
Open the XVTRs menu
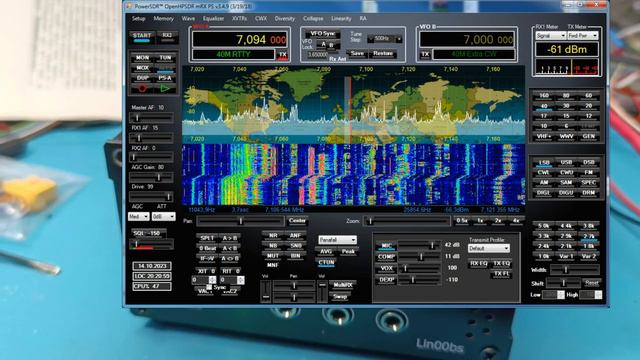[240, 19]
